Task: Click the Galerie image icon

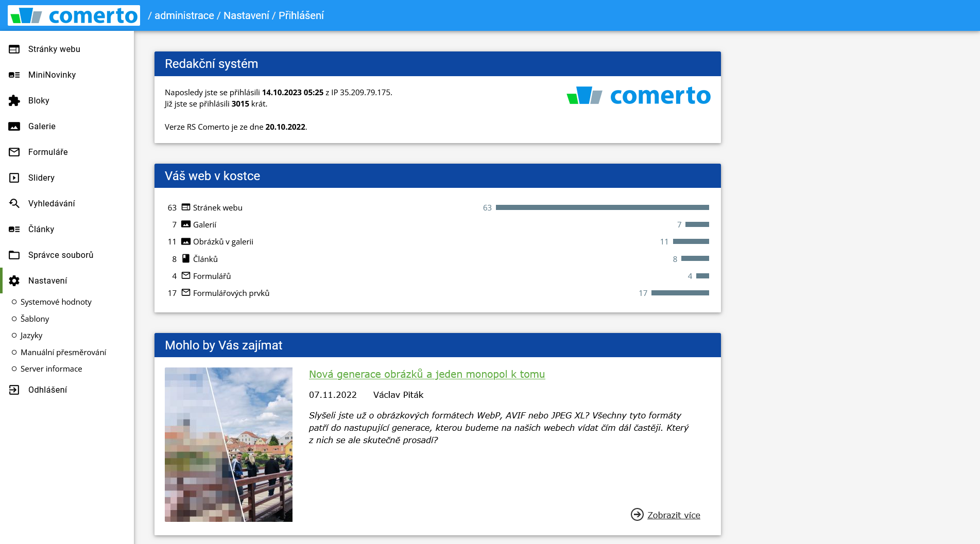Action: pos(14,126)
